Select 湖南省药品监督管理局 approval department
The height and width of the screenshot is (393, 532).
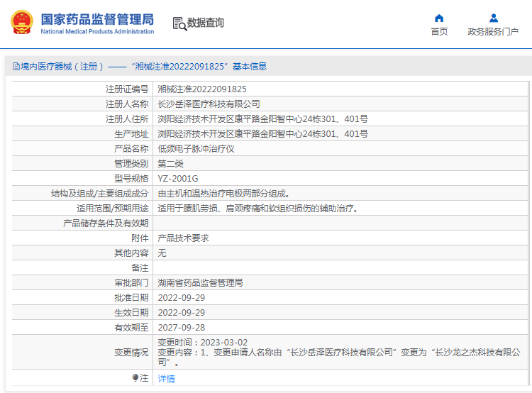click(x=200, y=283)
